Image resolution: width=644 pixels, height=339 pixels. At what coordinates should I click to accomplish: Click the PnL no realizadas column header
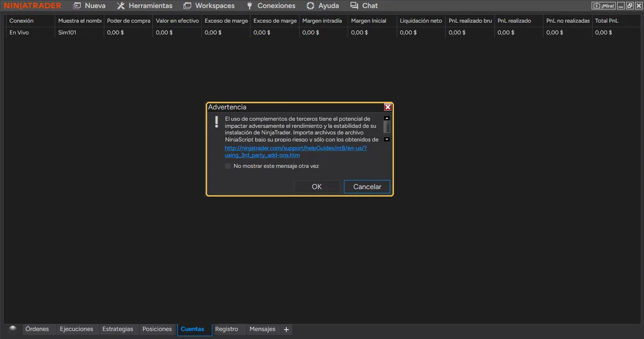coord(568,20)
